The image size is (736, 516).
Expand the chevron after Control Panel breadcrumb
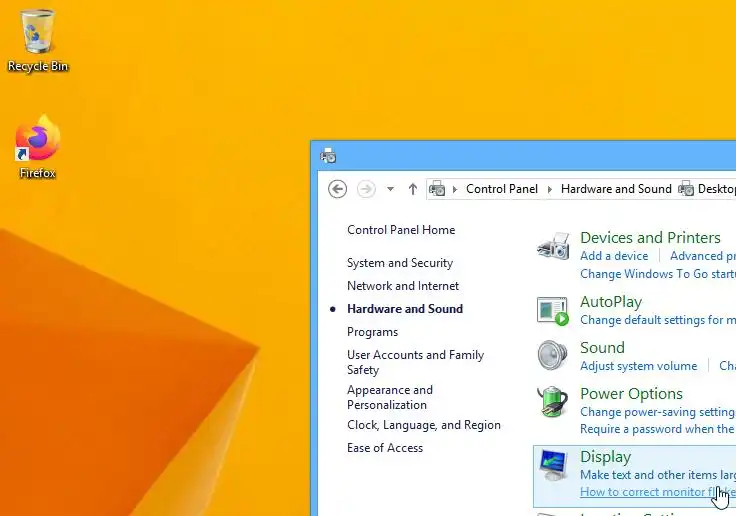[550, 189]
